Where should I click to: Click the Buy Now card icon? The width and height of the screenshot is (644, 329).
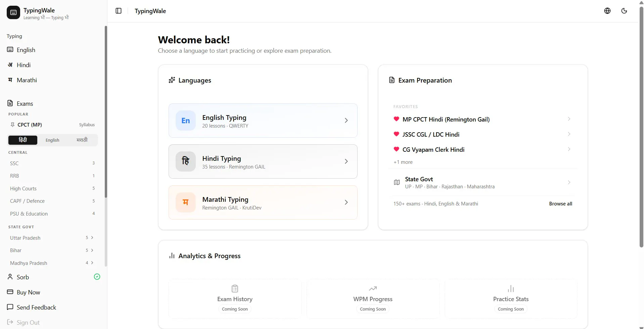10,292
